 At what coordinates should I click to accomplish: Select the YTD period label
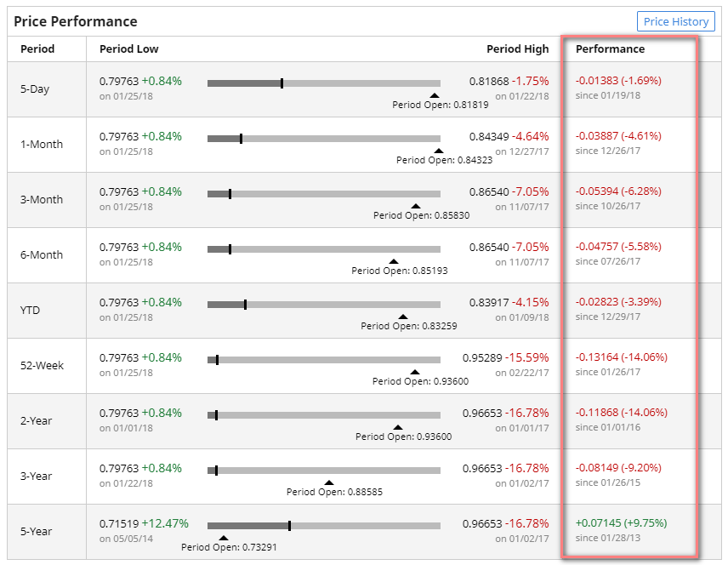[x=31, y=311]
